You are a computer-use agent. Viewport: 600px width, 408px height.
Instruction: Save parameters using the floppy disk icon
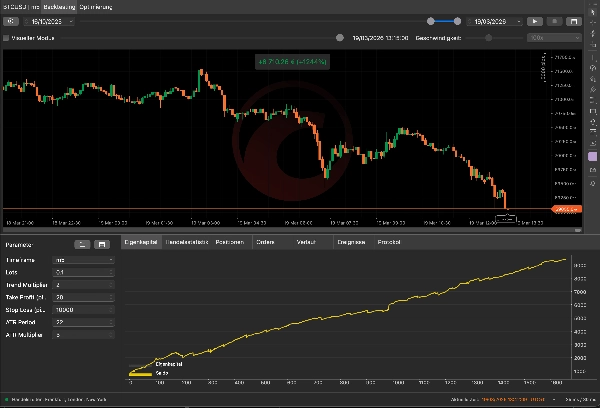click(102, 245)
